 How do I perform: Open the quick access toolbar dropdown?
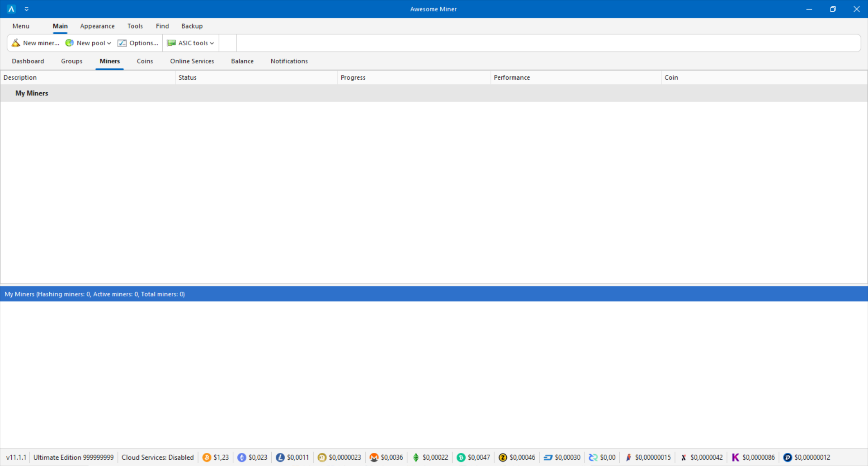point(27,9)
